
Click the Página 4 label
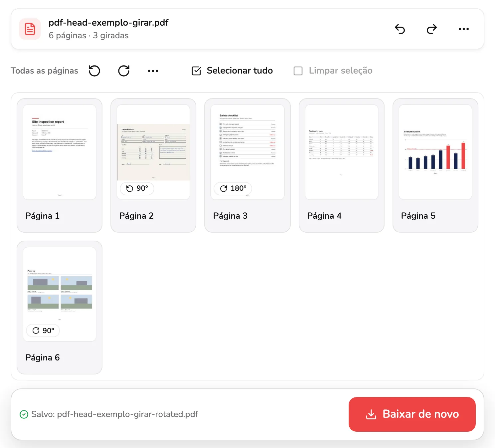[x=324, y=216]
